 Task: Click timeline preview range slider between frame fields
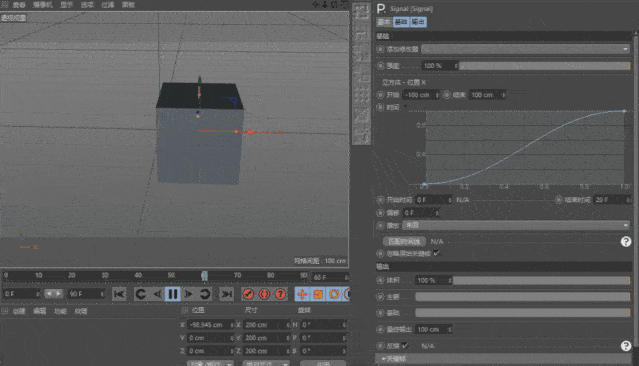pos(54,293)
